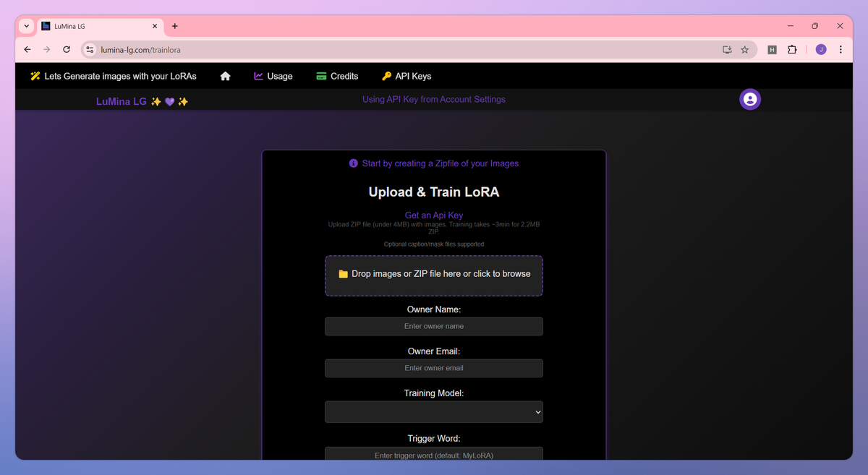Image resolution: width=868 pixels, height=475 pixels.
Task: Close the LuMina LG tab
Action: coord(155,26)
